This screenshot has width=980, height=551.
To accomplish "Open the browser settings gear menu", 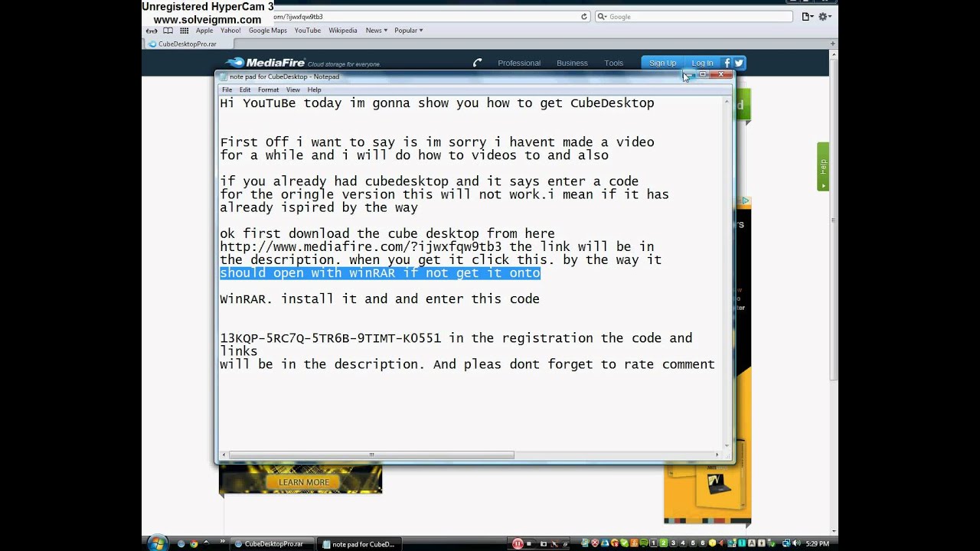I will (x=825, y=16).
